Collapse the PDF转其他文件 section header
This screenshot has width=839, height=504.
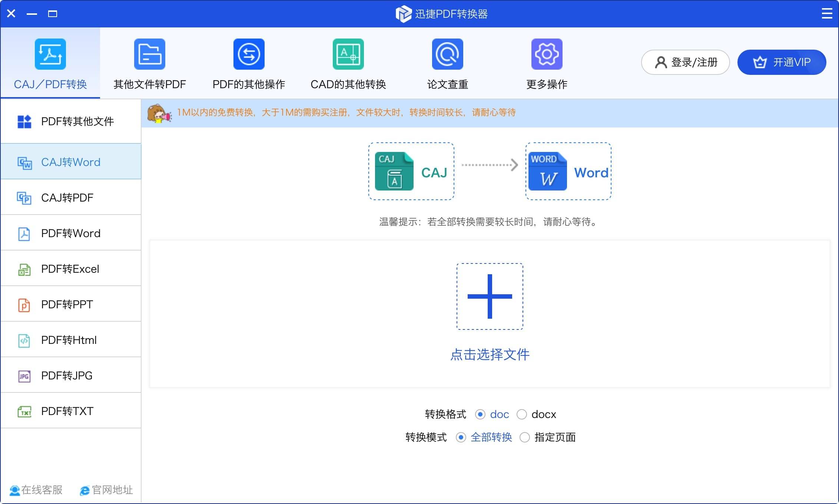point(71,121)
